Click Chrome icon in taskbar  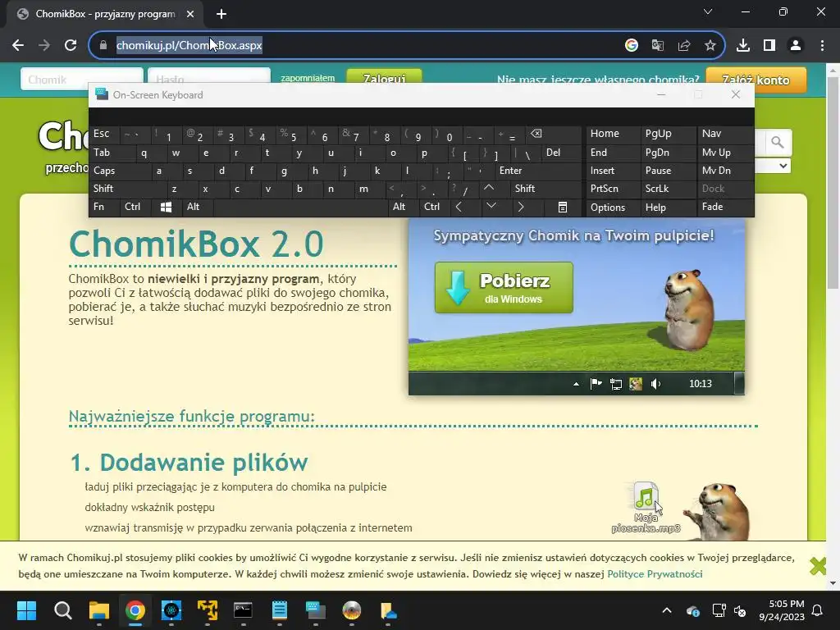point(135,610)
